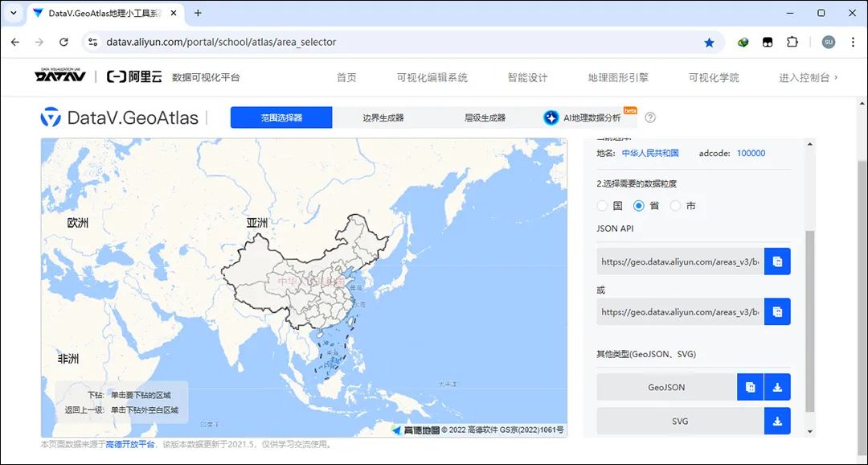
Task: Open 智能设计 in the navigation
Action: pos(527,77)
